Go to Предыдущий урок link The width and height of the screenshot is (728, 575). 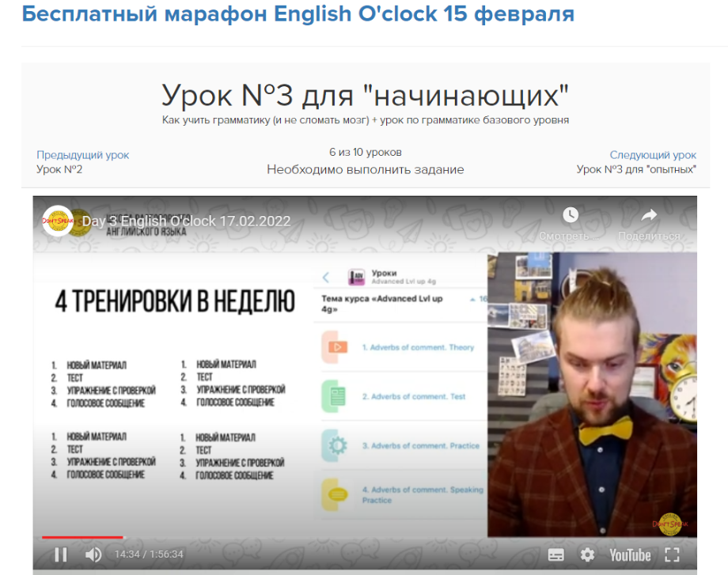82,155
